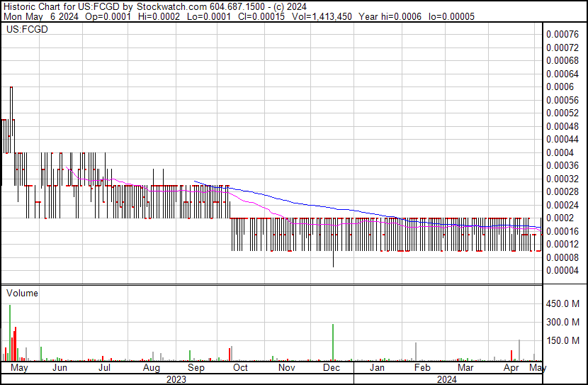The height and width of the screenshot is (385, 588).
Task: Select the 0.00004 price axis label
Action: tap(562, 270)
